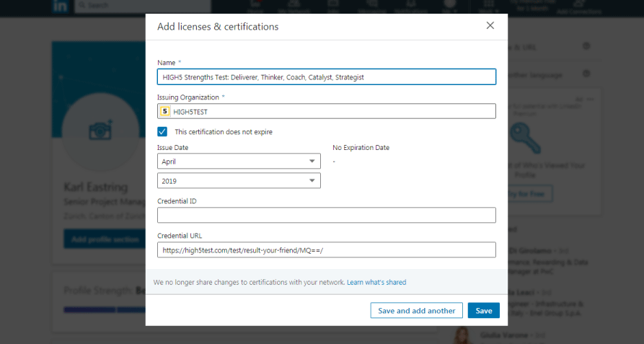Click the 'Karl Eastring' profile name
644x344 pixels.
96,188
